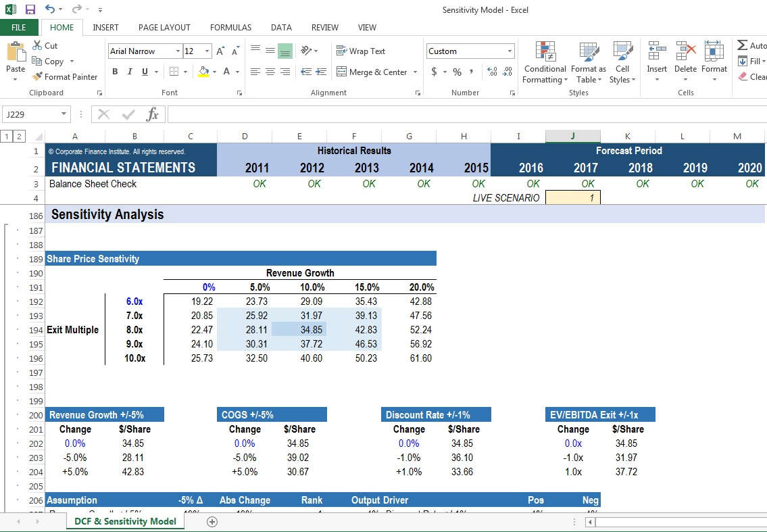767x532 pixels.
Task: Click the Format as Table icon
Action: (587, 63)
